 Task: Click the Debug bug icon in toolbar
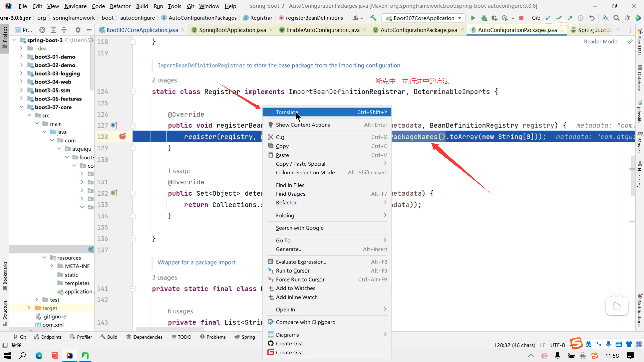coord(484,18)
